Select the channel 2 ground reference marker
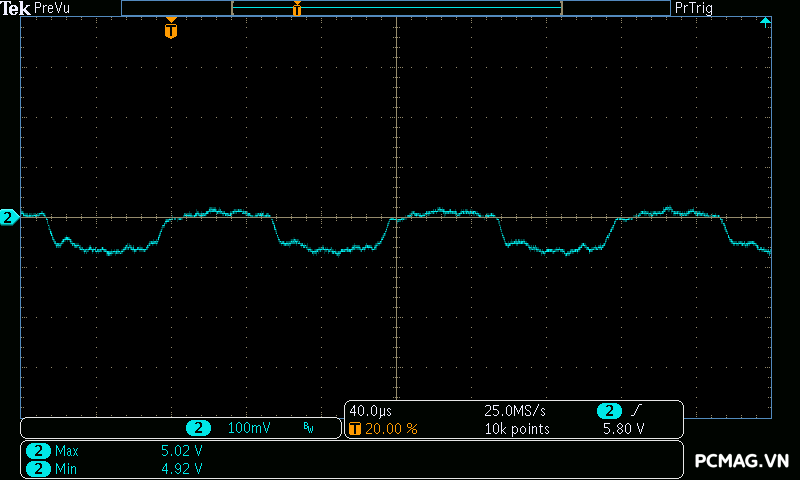 (8, 217)
